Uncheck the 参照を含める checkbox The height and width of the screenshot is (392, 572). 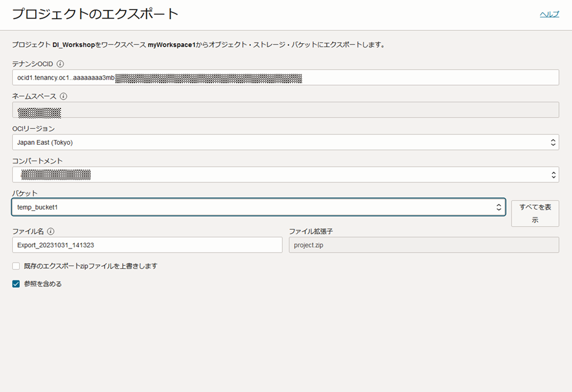(x=16, y=284)
